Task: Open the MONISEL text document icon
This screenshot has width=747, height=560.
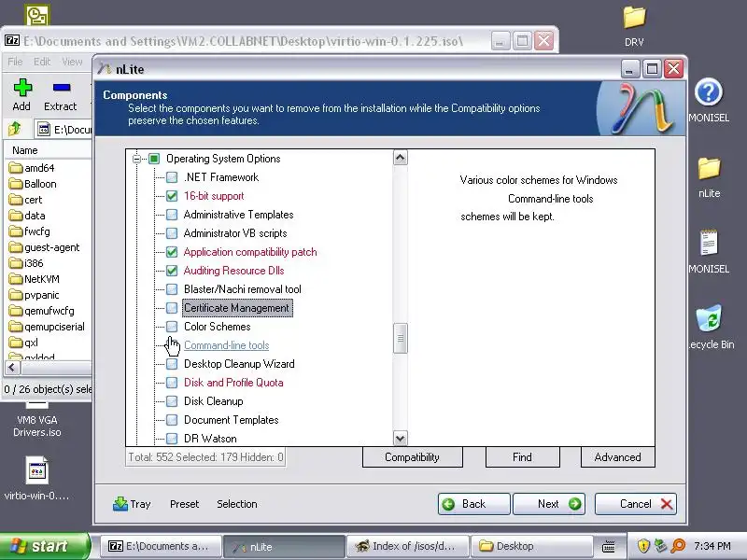Action: pyautogui.click(x=709, y=243)
